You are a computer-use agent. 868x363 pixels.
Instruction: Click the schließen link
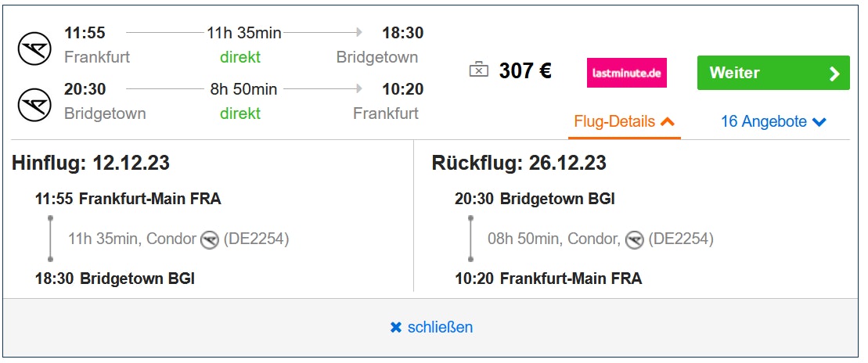click(x=440, y=327)
